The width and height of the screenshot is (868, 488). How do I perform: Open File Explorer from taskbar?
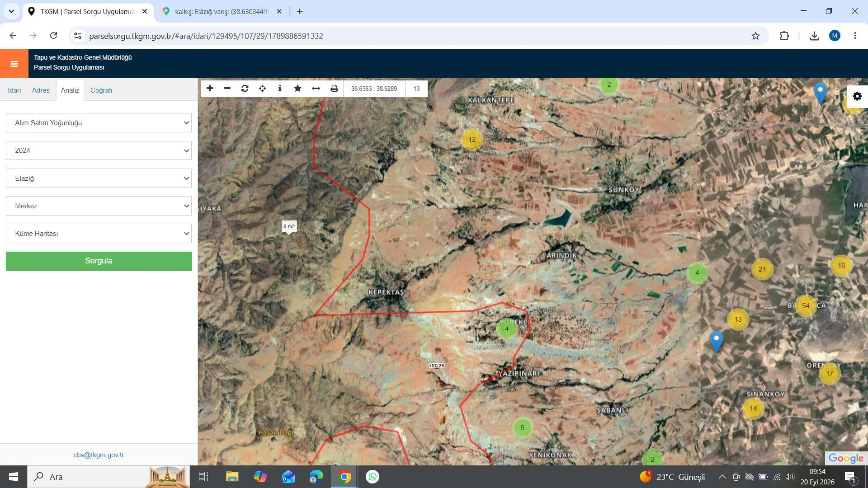pyautogui.click(x=232, y=477)
